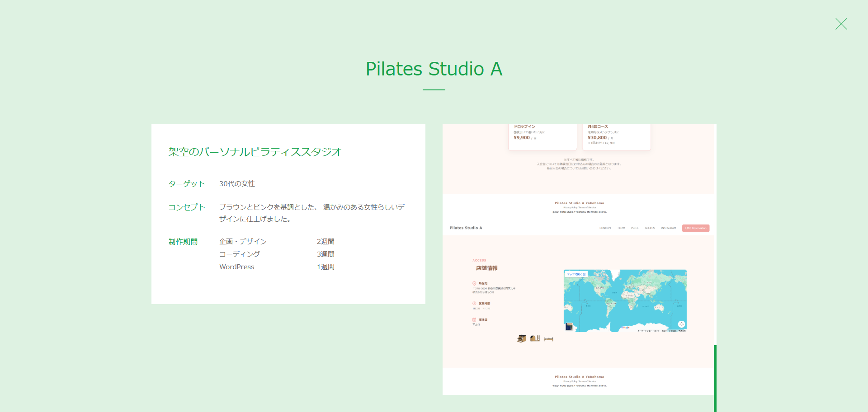Click the map fullscreen icon in the preview

(681, 324)
